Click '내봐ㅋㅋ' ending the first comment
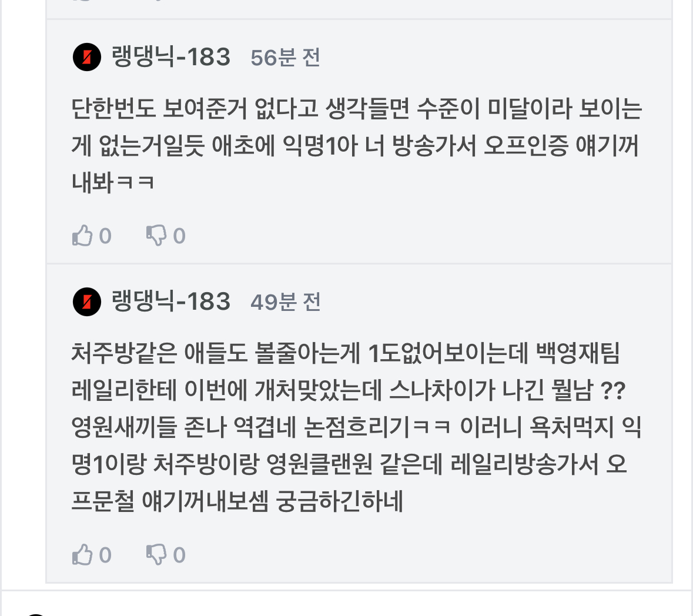This screenshot has height=616, width=693. [113, 182]
